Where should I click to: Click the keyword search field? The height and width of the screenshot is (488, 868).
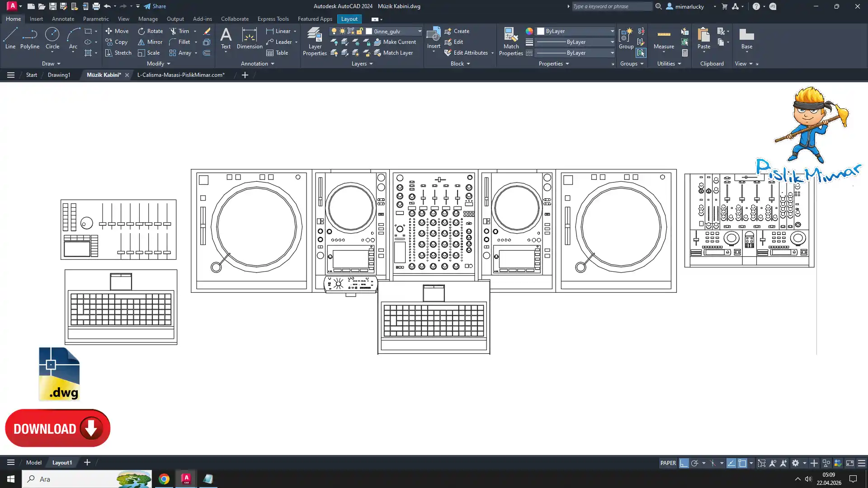pos(611,6)
